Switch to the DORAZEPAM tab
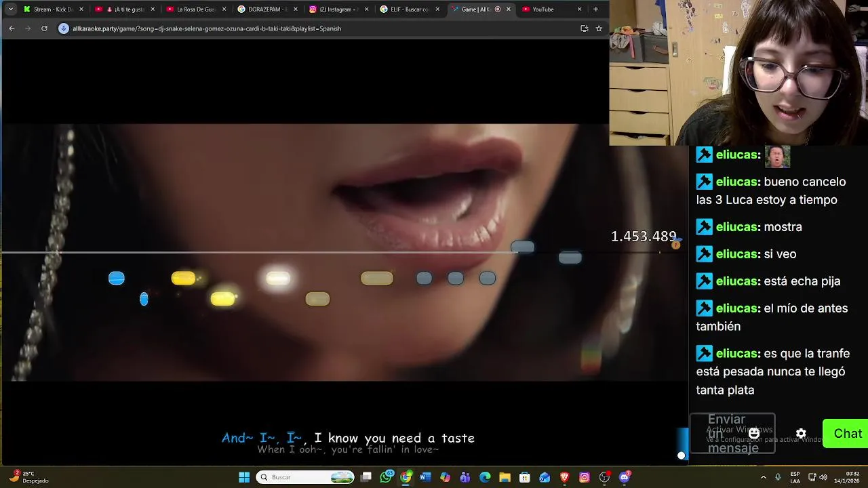Image resolution: width=868 pixels, height=488 pixels. (267, 9)
